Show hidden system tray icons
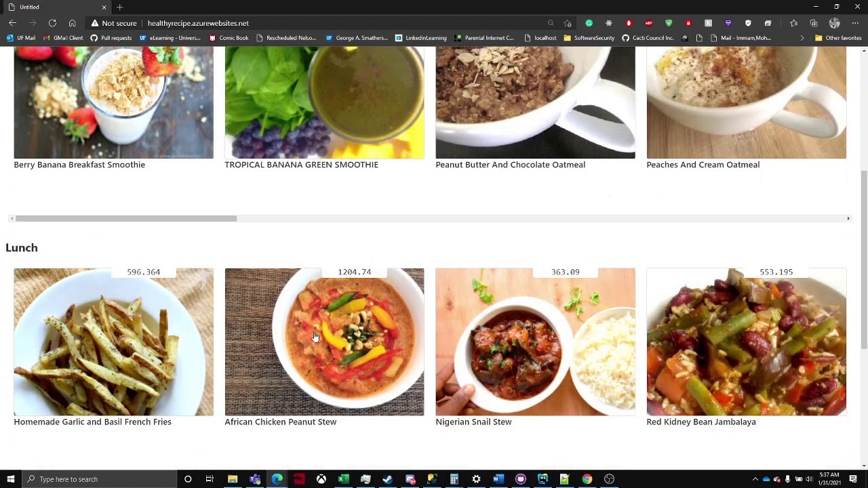The width and height of the screenshot is (868, 488). 755,479
